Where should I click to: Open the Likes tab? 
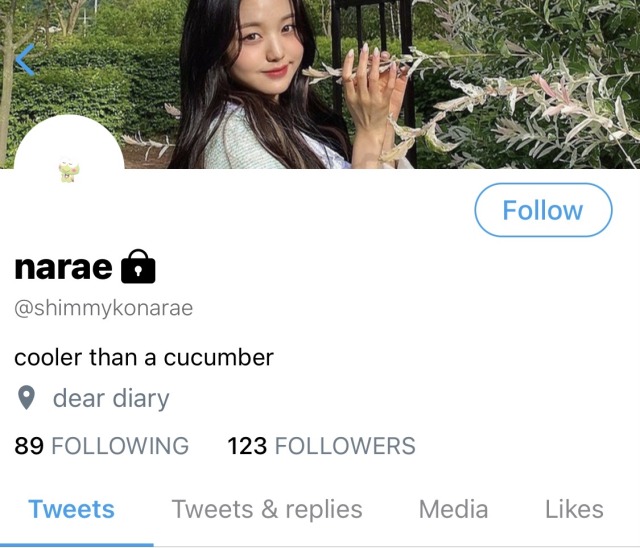point(574,510)
